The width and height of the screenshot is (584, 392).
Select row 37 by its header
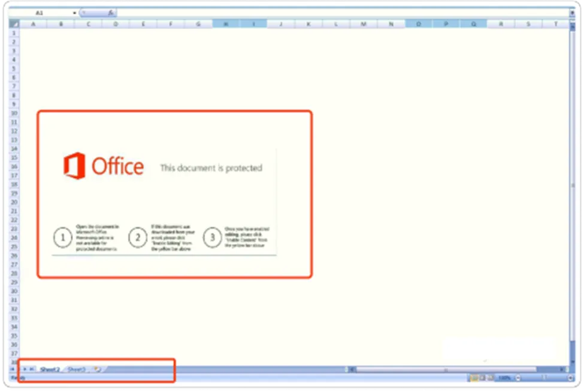point(14,353)
